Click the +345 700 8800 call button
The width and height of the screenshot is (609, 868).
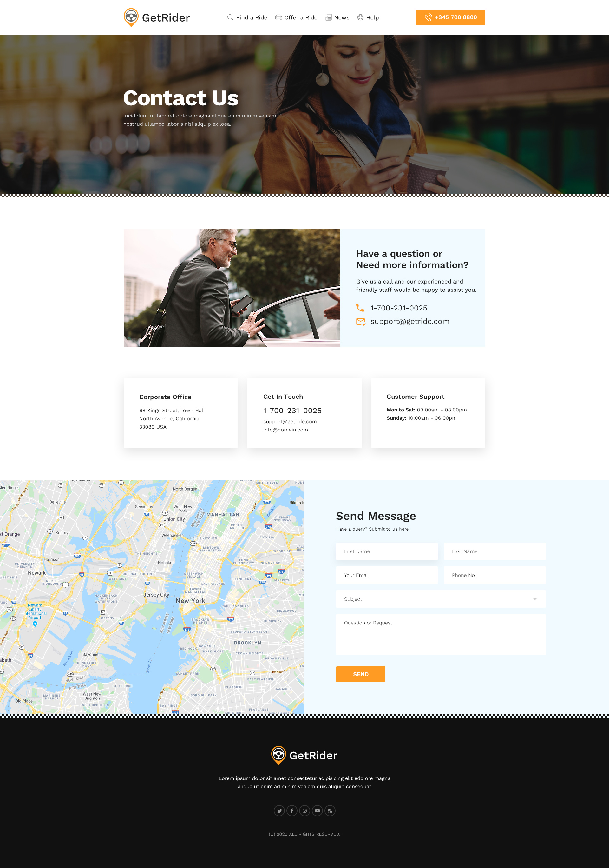click(x=450, y=17)
